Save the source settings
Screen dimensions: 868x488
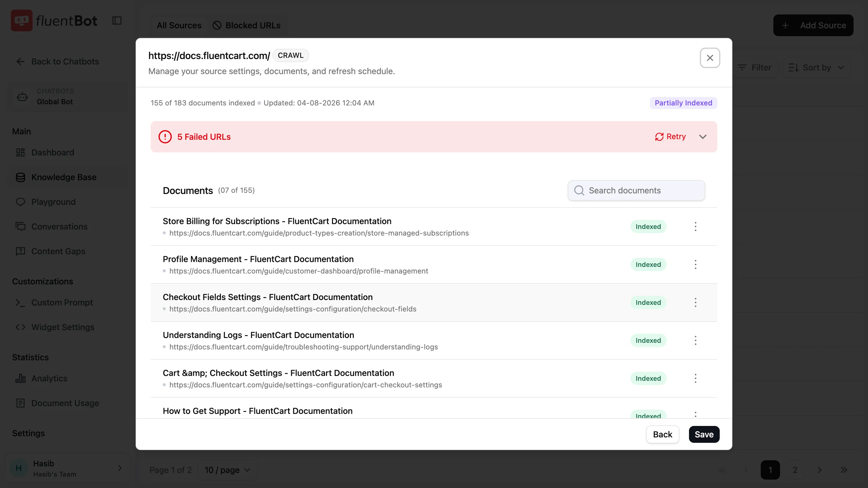[704, 434]
